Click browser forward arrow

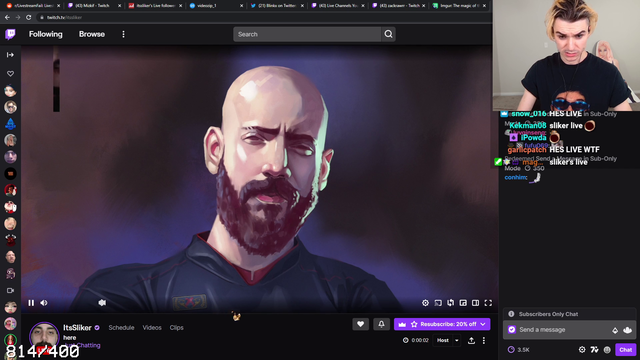[18, 18]
